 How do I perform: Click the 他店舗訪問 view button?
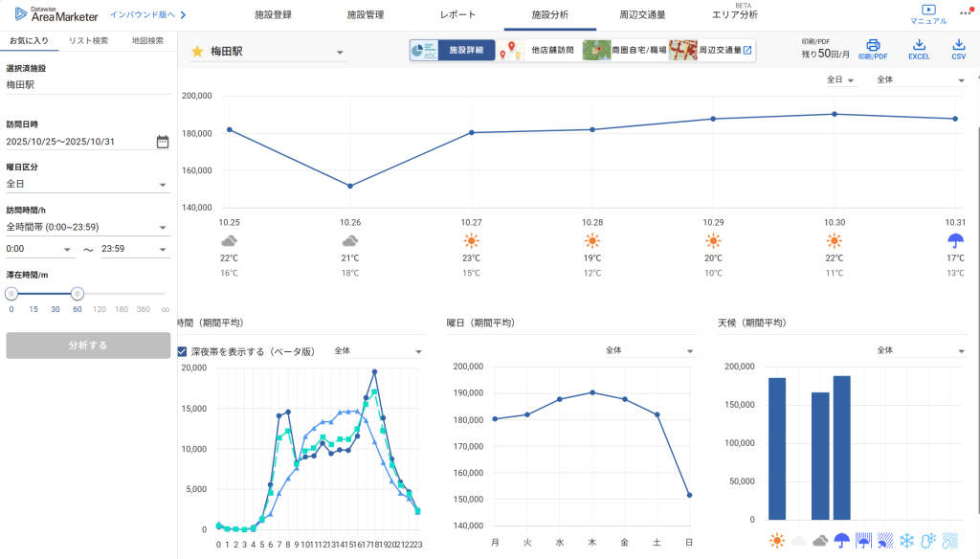coord(541,50)
